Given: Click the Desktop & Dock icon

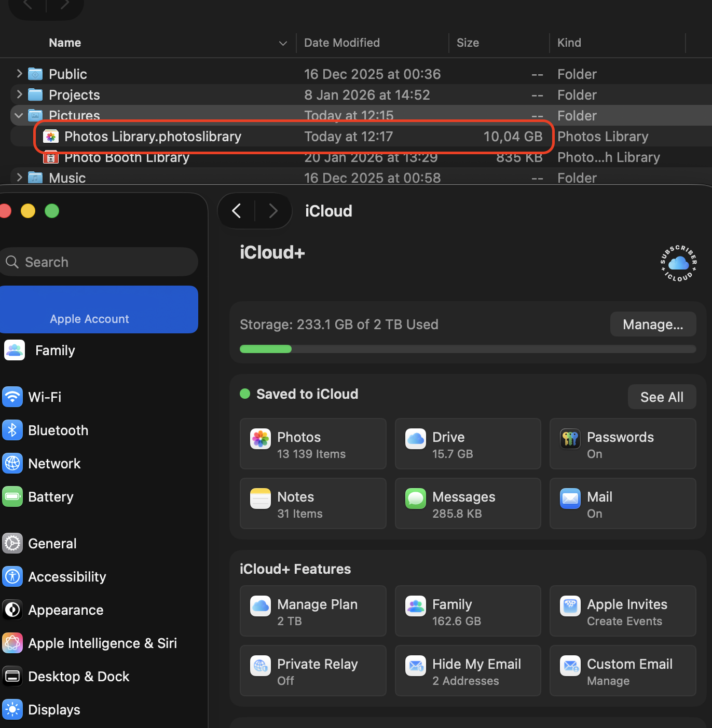Looking at the screenshot, I should pos(12,677).
